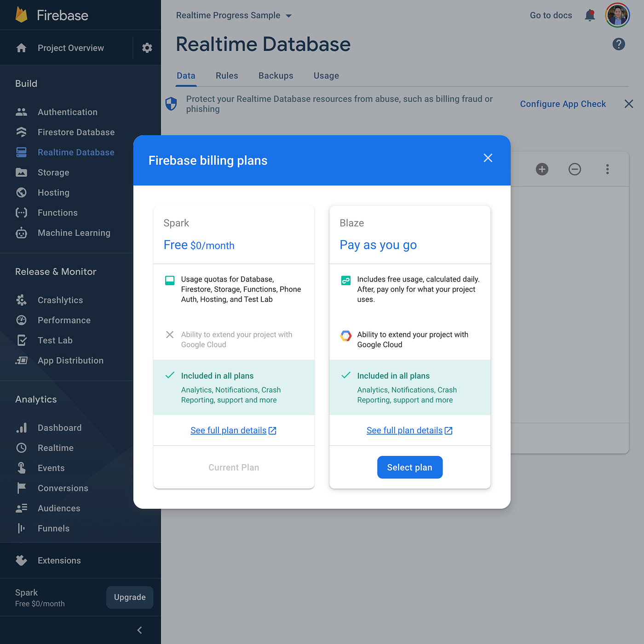Click the Upgrade button

coord(129,597)
